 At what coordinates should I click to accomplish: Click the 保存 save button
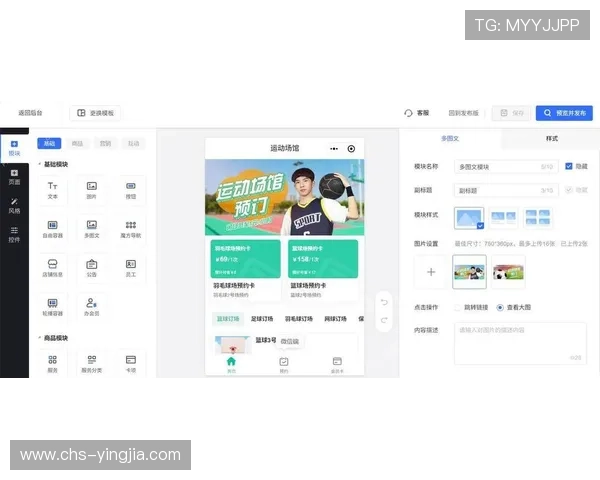pos(512,113)
